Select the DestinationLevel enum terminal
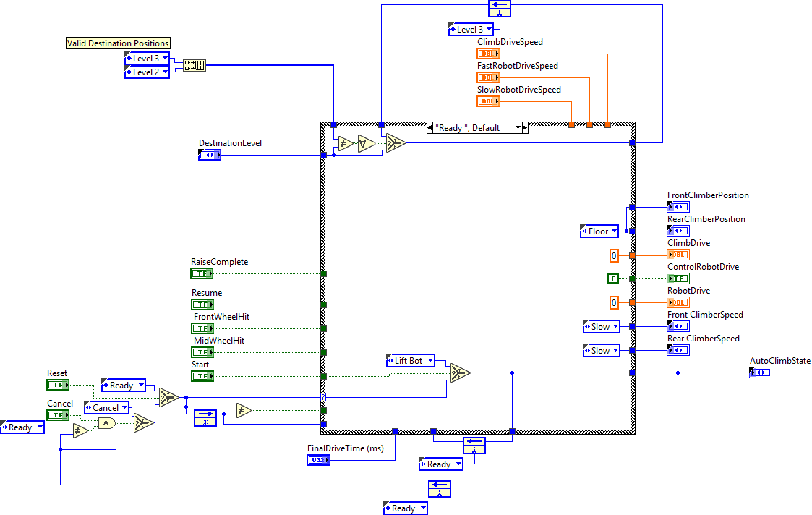812x515 pixels. (x=210, y=155)
